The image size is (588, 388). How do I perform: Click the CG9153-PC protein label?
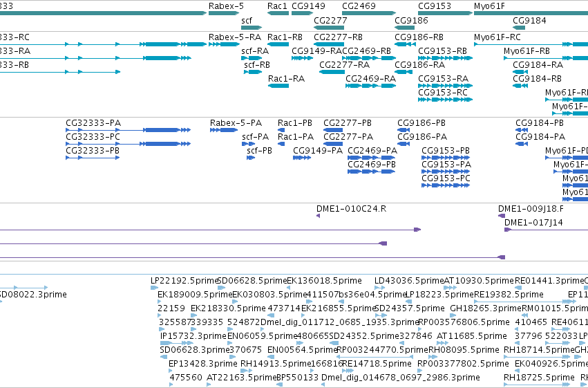point(446,178)
